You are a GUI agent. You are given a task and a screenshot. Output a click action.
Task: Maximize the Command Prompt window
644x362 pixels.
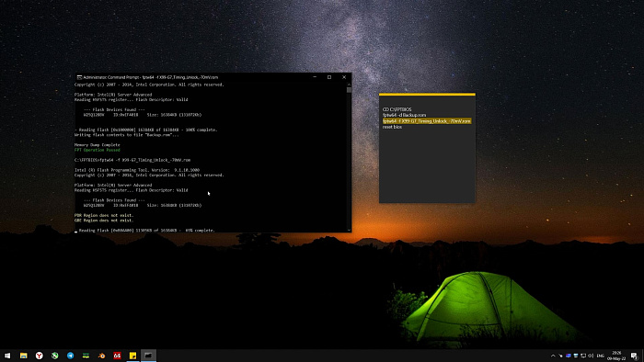[329, 77]
